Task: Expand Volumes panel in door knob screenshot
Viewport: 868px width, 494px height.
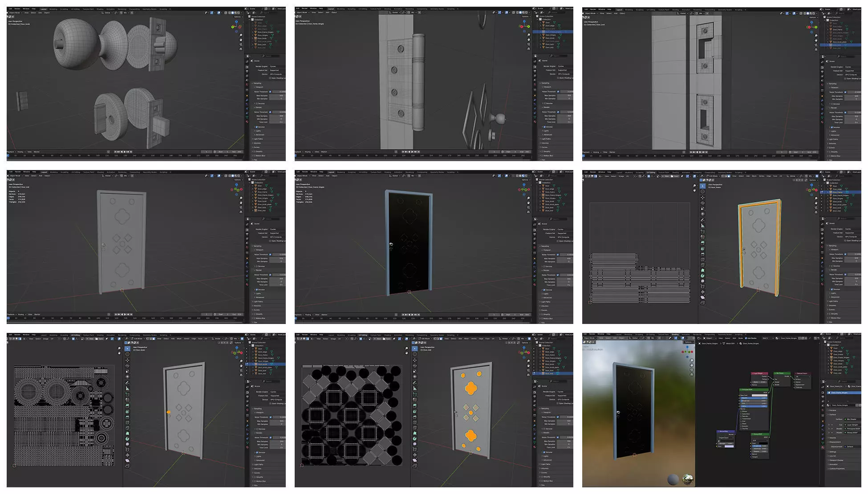Action: pyautogui.click(x=268, y=143)
